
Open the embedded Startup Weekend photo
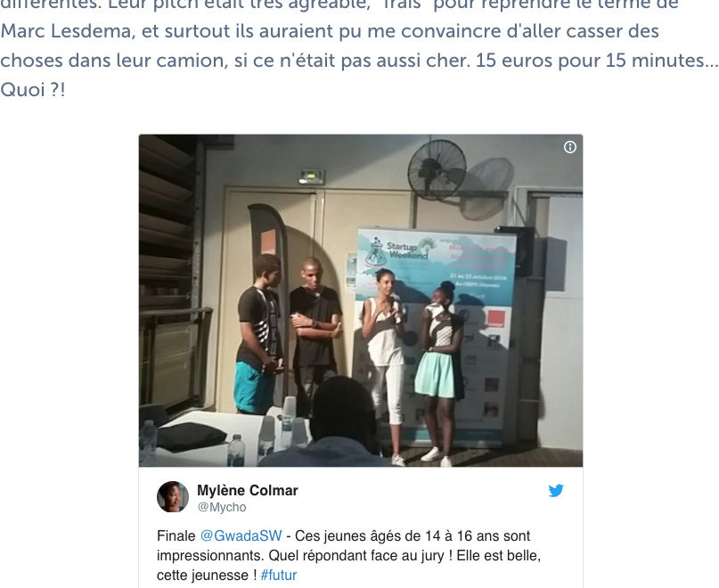coord(361,300)
